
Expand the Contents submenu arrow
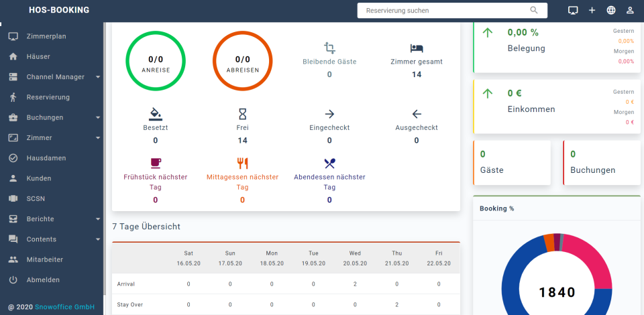click(98, 239)
